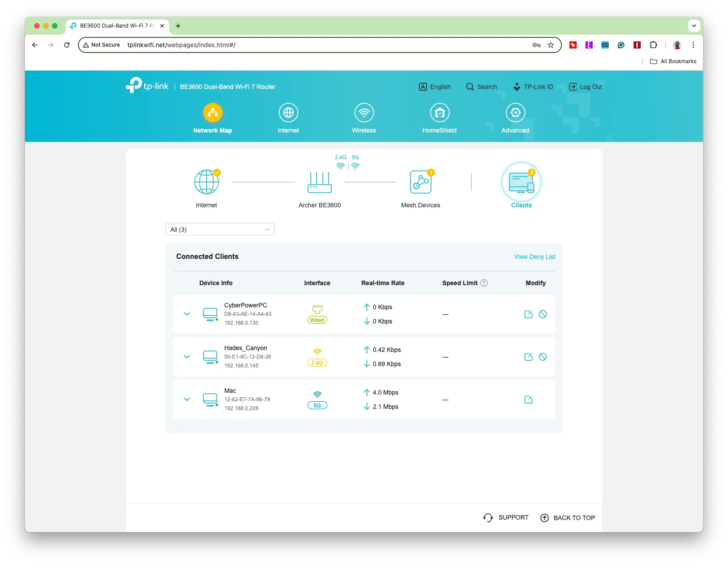The height and width of the screenshot is (565, 728).
Task: Edit the Hades_Canyon client entry
Action: (529, 357)
